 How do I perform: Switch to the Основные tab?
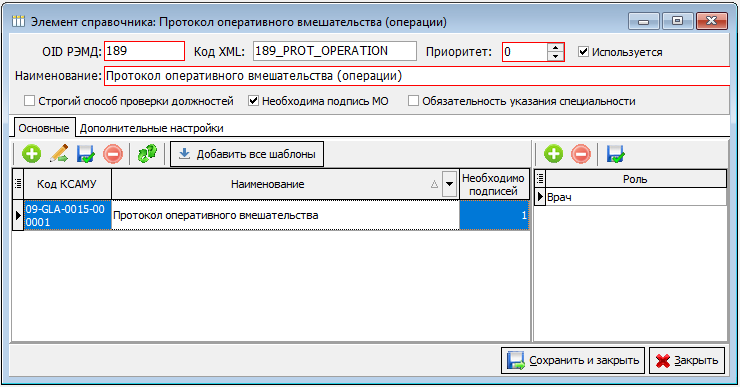[44, 128]
